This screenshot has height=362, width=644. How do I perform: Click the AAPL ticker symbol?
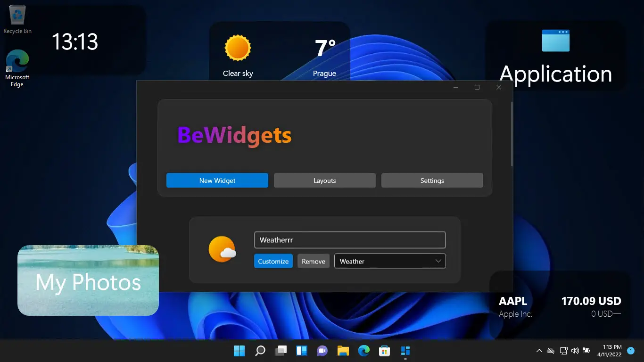513,301
